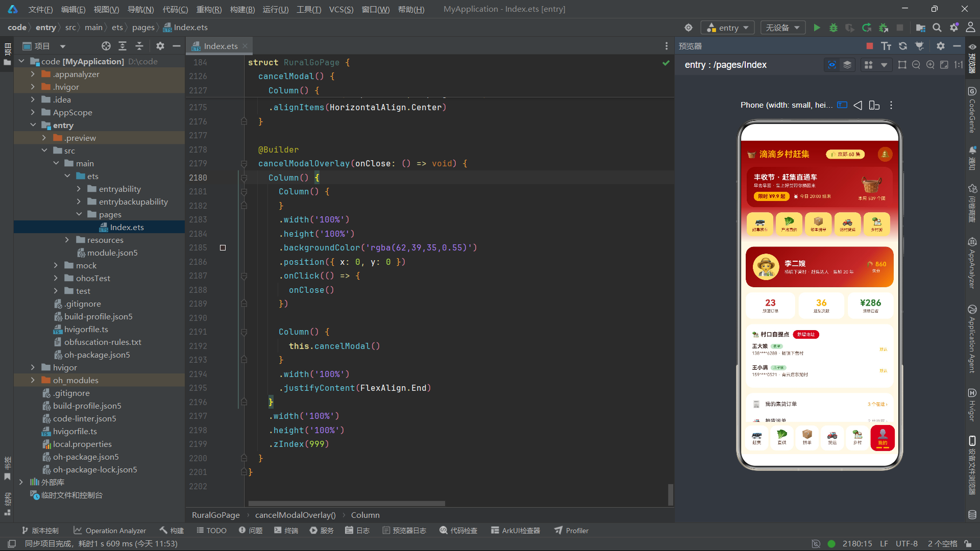Open the VCS(S) menu

pyautogui.click(x=341, y=9)
